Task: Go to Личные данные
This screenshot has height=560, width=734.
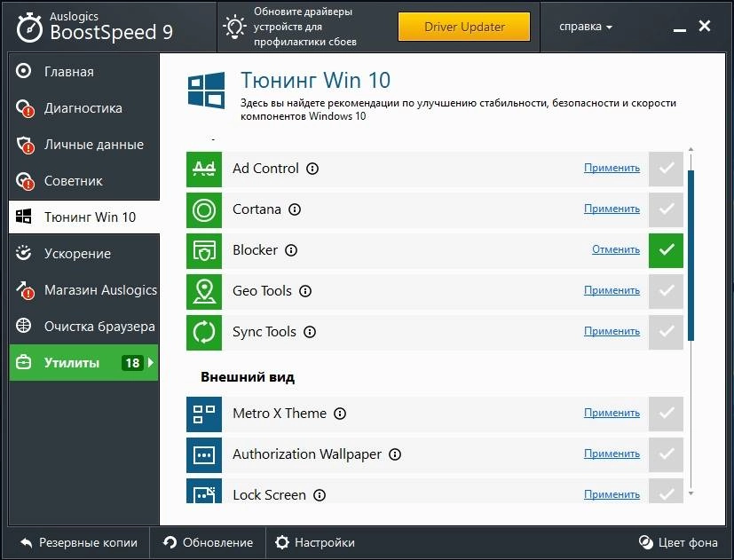Action: [x=83, y=145]
